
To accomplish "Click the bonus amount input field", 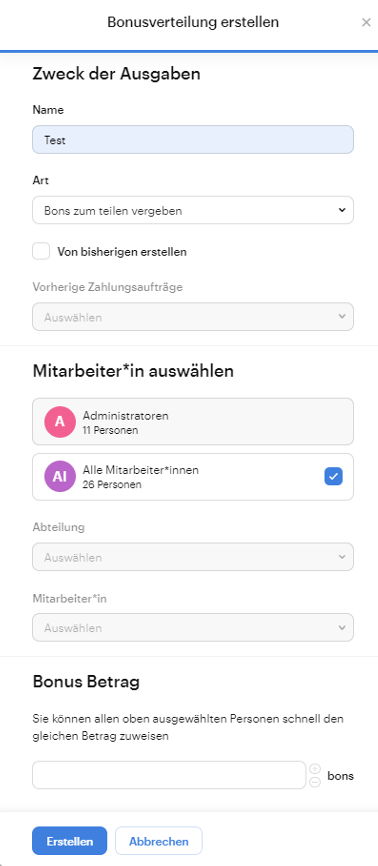I will [169, 775].
